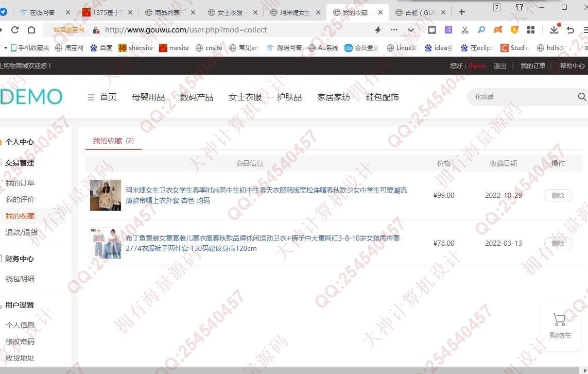Open the three-dots menu in address bar

point(394,30)
